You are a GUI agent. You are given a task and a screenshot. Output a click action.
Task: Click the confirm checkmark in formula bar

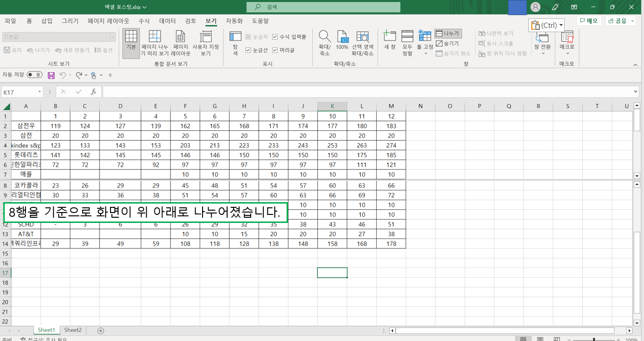[78, 92]
